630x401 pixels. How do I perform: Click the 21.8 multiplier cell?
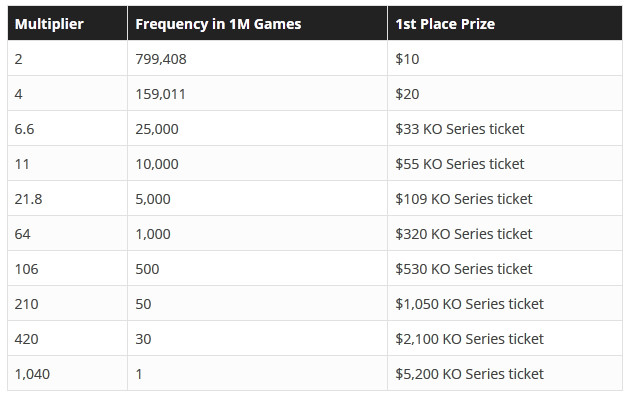[x=68, y=198]
